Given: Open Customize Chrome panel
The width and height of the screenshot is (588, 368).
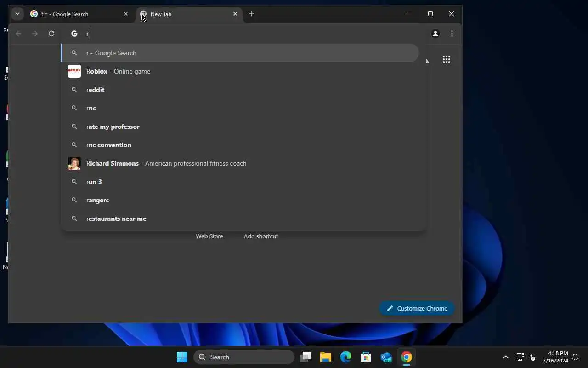Looking at the screenshot, I should coord(417,308).
